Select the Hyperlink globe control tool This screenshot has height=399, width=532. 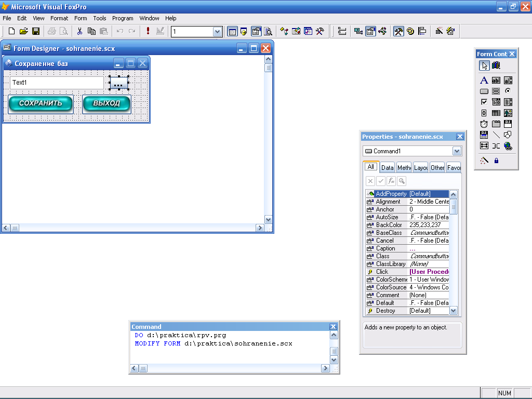coord(508,146)
